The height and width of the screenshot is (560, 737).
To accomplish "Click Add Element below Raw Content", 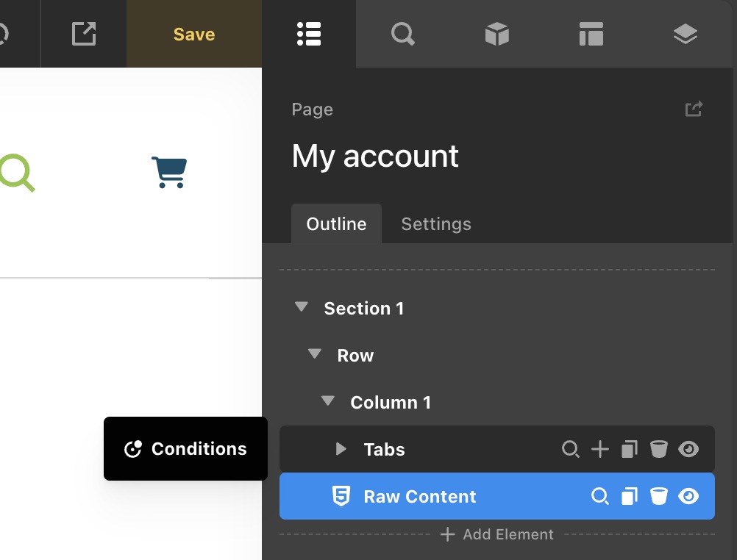I will tap(497, 534).
